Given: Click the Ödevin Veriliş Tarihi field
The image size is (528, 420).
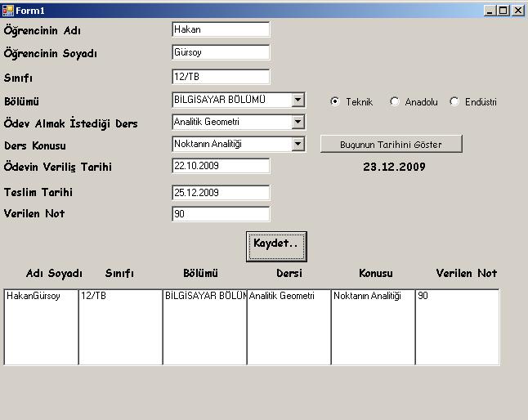Looking at the screenshot, I should click(220, 166).
